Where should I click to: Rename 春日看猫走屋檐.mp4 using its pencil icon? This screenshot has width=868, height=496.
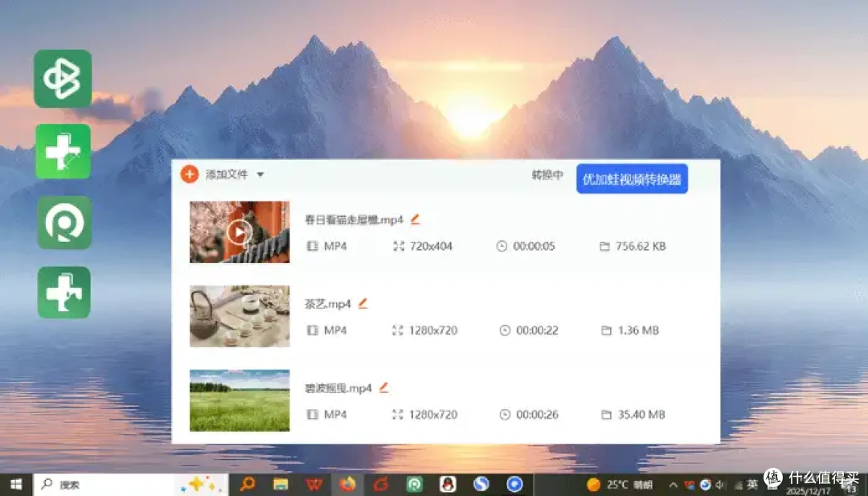(416, 219)
